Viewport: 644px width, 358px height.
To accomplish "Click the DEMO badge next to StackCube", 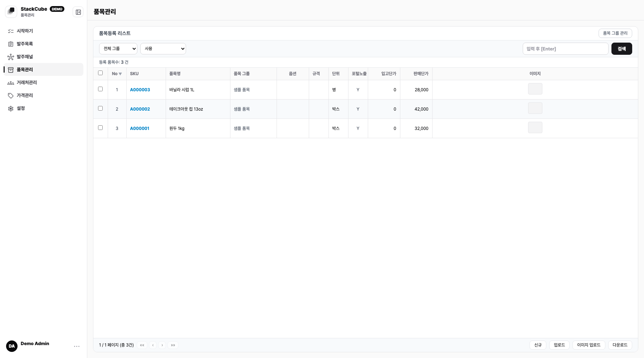I will coord(57,9).
